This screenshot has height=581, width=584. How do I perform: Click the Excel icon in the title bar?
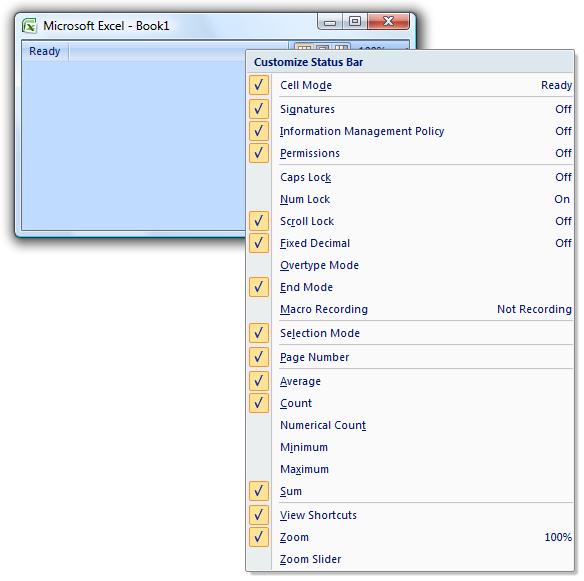29,26
